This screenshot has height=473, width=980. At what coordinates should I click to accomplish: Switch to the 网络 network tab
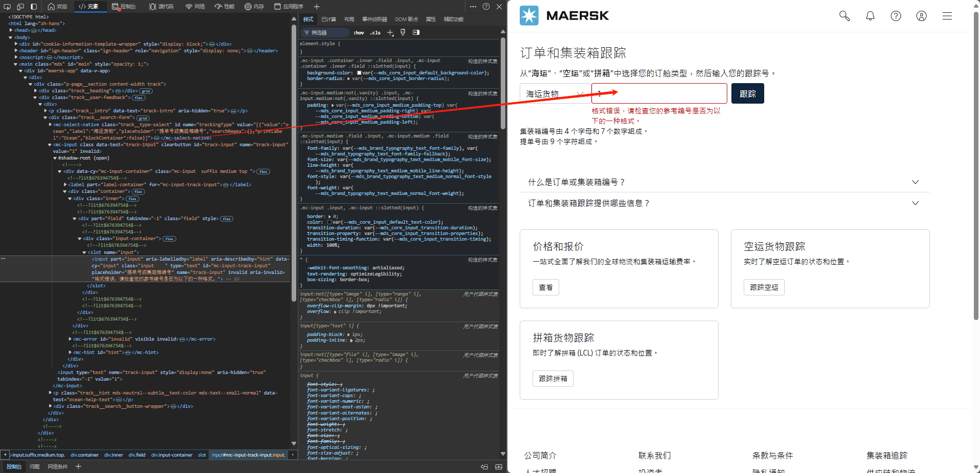point(195,7)
